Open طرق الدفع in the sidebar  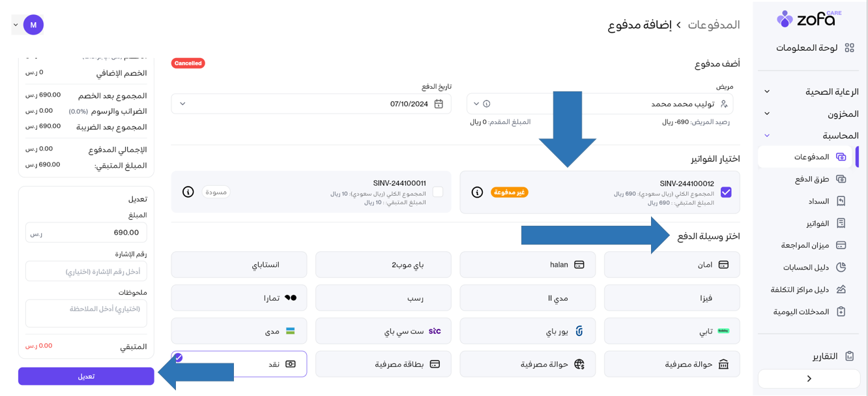coord(811,179)
